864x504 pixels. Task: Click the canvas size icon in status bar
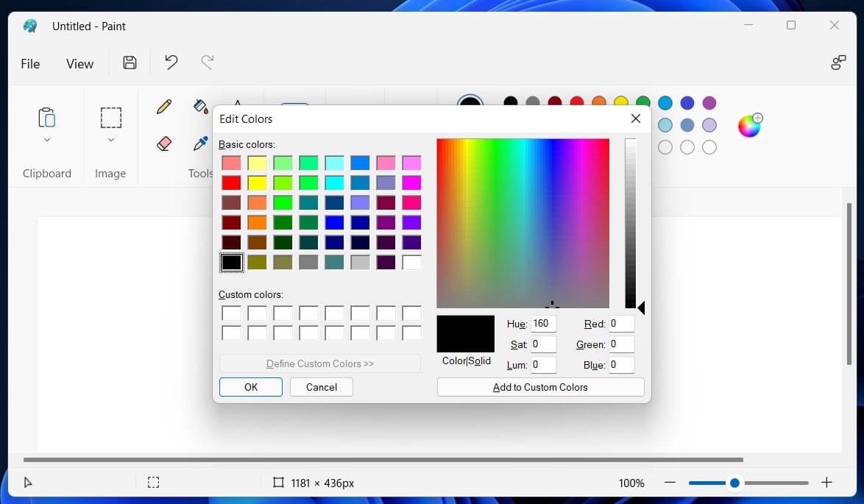(279, 483)
